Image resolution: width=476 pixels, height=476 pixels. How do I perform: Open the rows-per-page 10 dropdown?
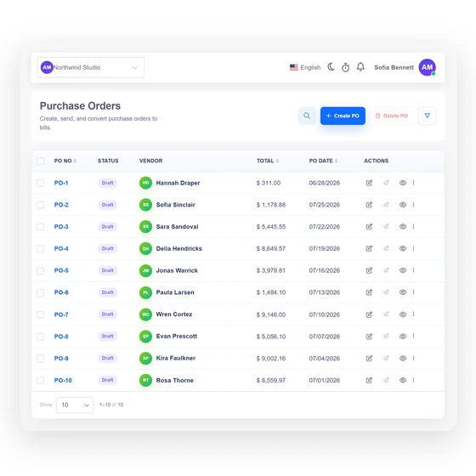(75, 405)
